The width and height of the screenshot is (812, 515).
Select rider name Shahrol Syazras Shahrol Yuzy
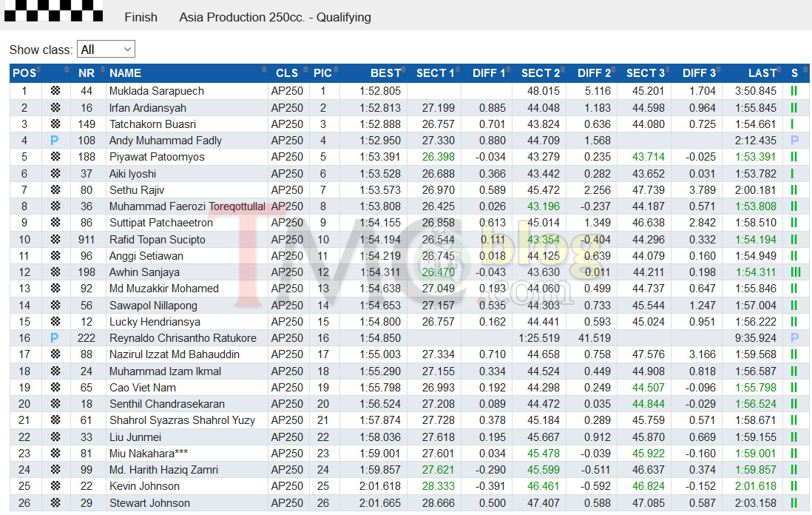click(182, 420)
